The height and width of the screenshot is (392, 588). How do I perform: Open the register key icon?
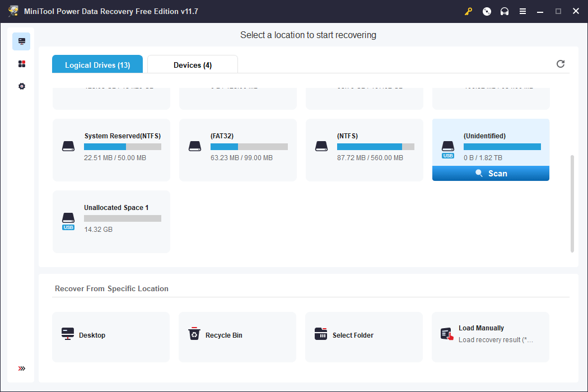(468, 11)
